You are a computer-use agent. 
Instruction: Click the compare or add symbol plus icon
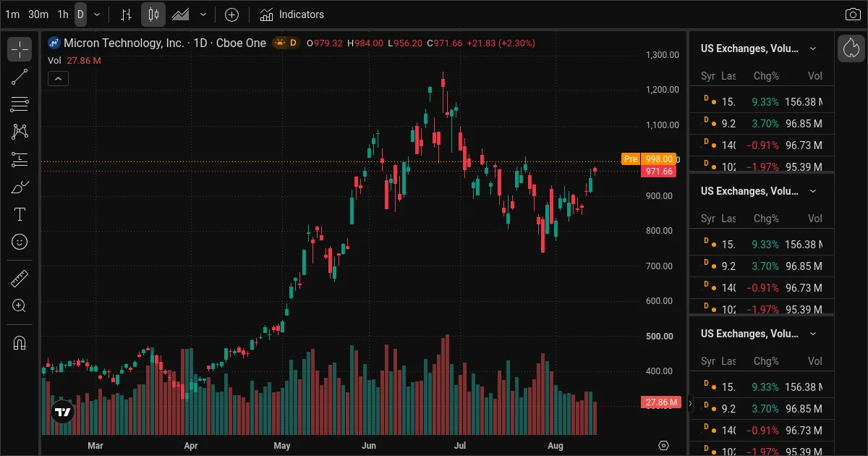coord(231,14)
